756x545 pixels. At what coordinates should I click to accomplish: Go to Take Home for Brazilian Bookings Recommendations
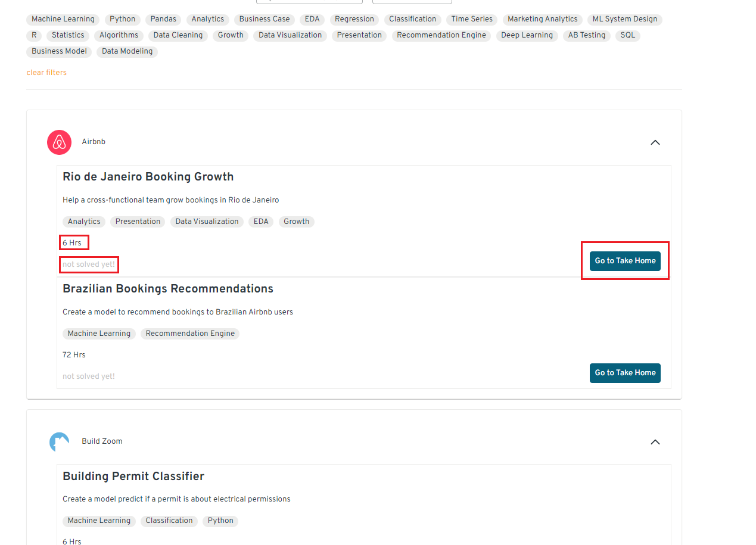pyautogui.click(x=625, y=373)
